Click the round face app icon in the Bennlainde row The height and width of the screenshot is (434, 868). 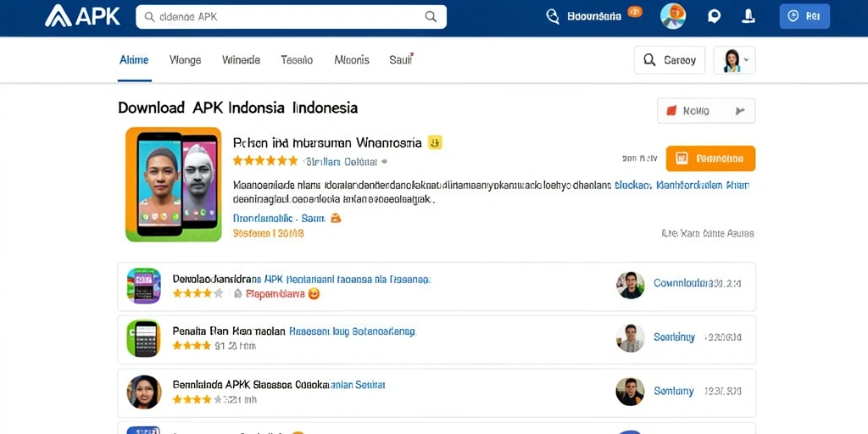(144, 392)
